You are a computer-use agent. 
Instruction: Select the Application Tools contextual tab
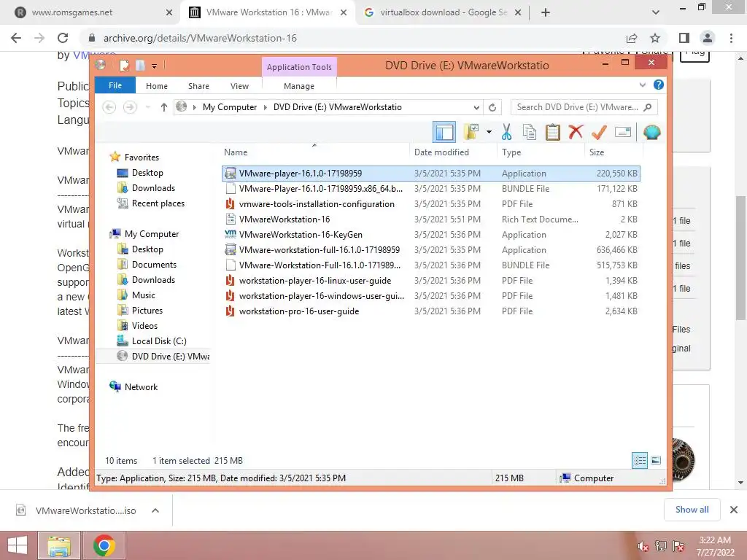[x=299, y=67]
